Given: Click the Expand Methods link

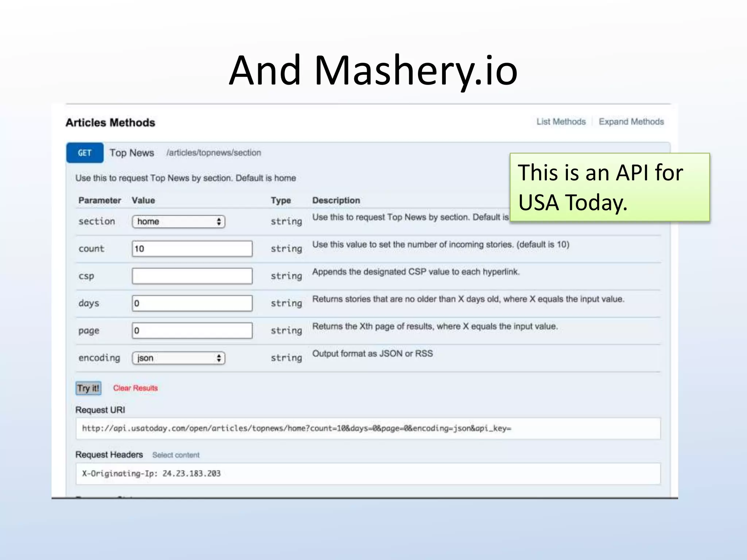Looking at the screenshot, I should (x=631, y=122).
